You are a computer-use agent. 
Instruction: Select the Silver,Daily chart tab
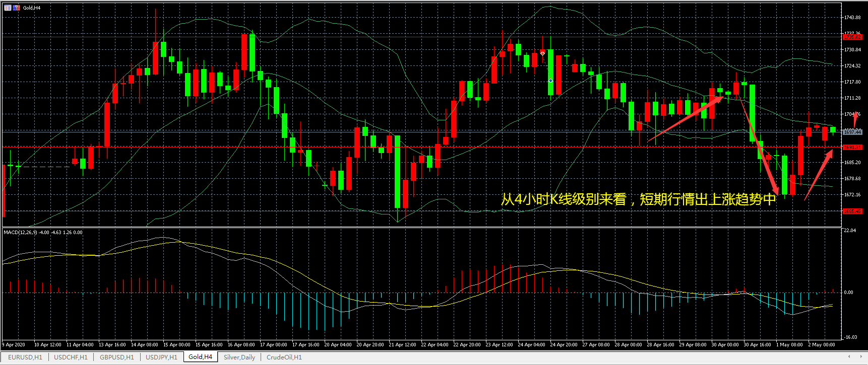point(239,357)
